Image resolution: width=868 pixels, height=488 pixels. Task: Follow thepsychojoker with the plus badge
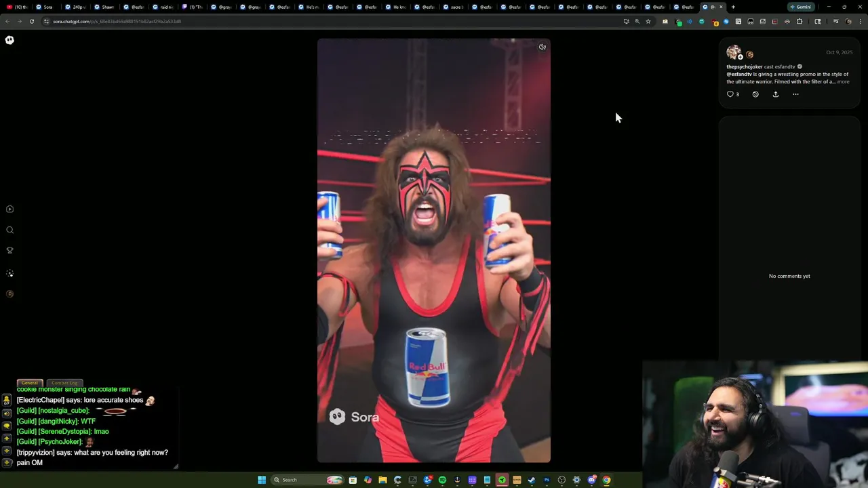pos(741,57)
